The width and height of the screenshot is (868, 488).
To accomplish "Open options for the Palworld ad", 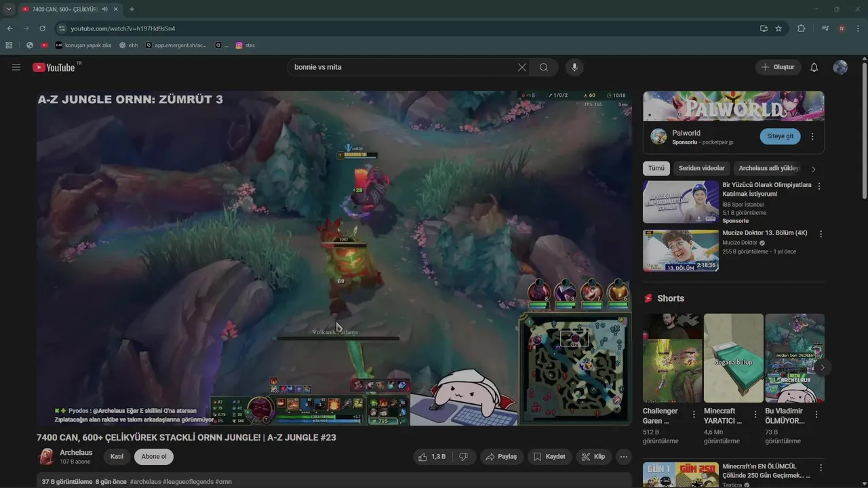I will (x=812, y=136).
